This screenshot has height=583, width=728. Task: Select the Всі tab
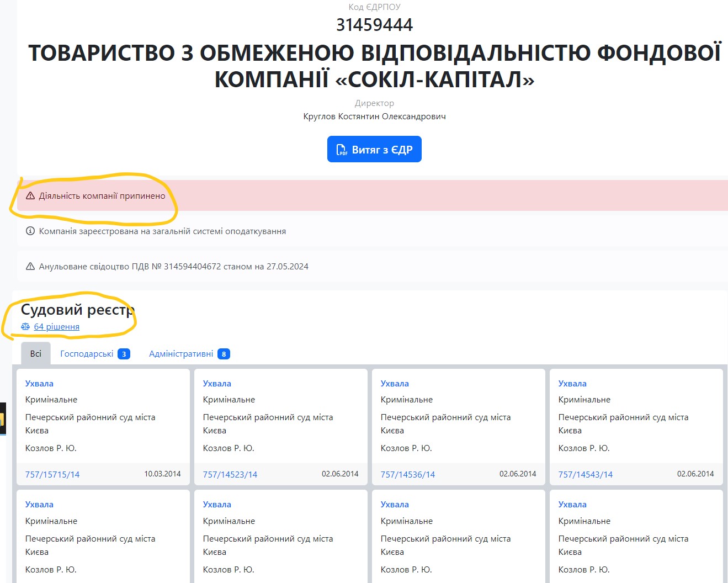pyautogui.click(x=36, y=354)
